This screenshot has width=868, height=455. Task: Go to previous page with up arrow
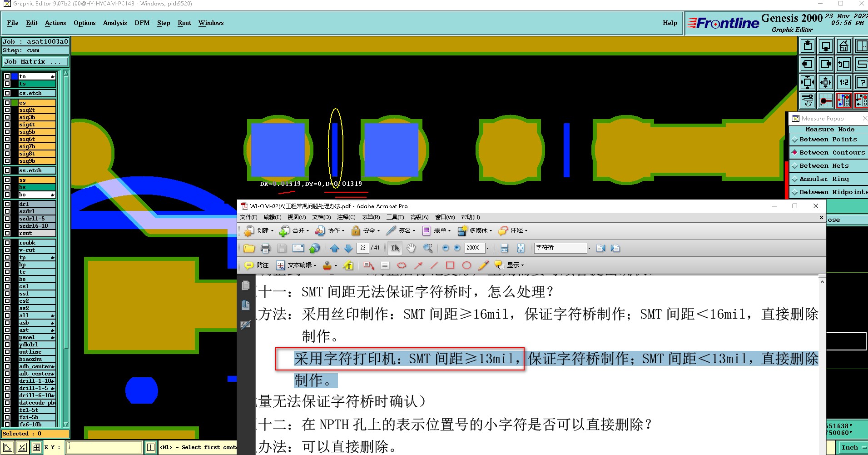point(335,248)
